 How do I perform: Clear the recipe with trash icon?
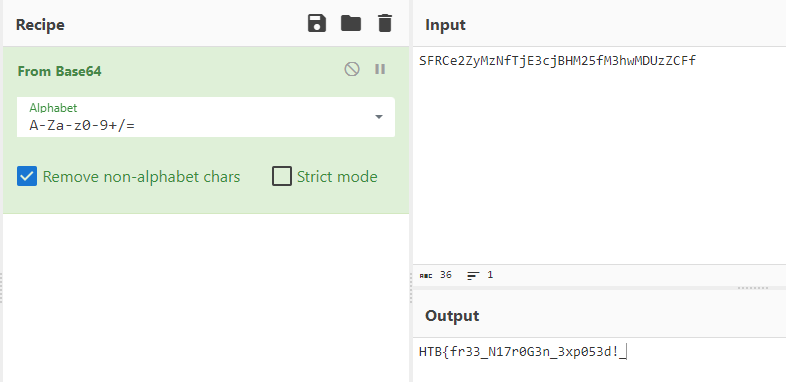(x=384, y=24)
